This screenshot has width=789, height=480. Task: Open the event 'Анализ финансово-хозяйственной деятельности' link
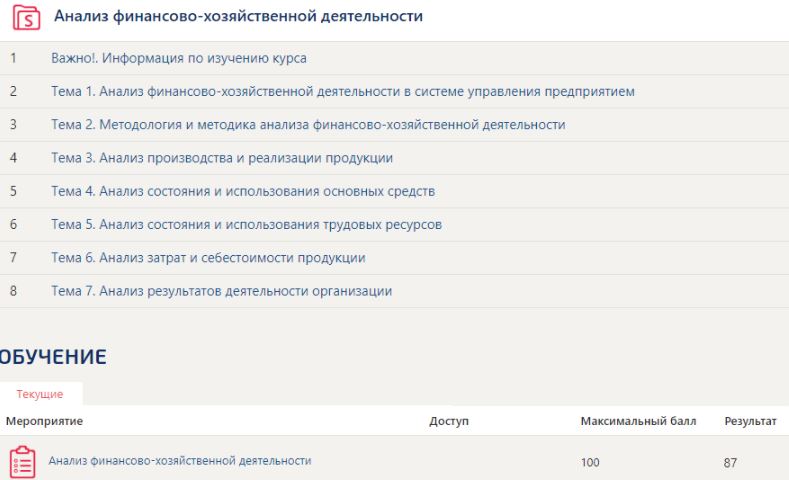180,460
